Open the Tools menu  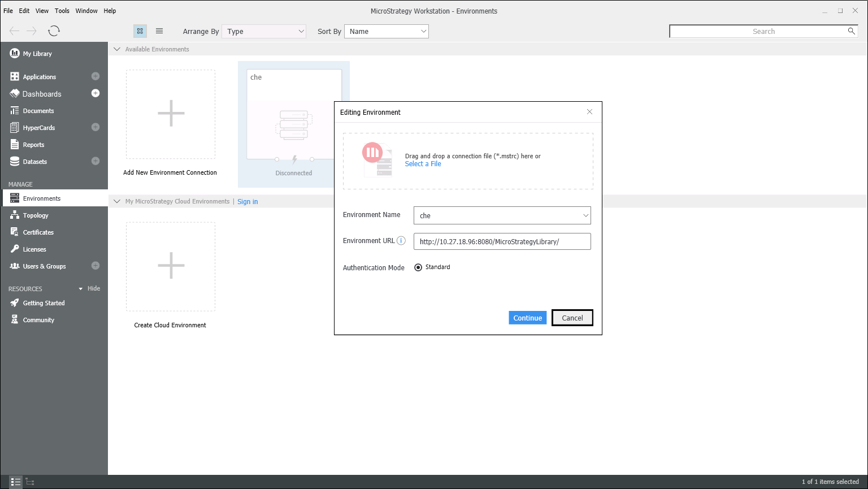click(62, 11)
